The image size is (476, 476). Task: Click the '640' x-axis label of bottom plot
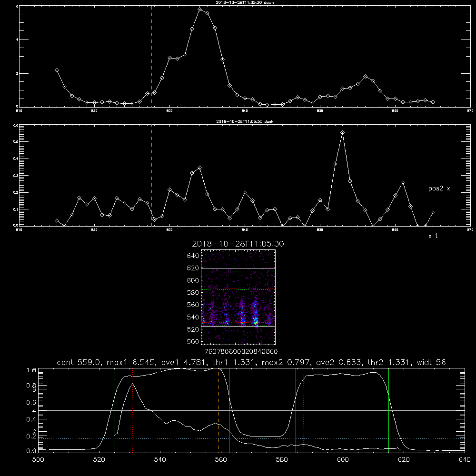[465, 460]
